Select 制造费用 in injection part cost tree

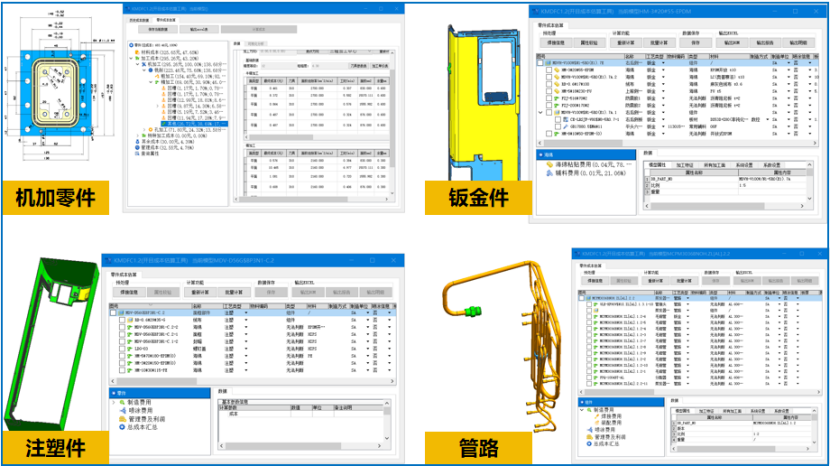pyautogui.click(x=138, y=400)
